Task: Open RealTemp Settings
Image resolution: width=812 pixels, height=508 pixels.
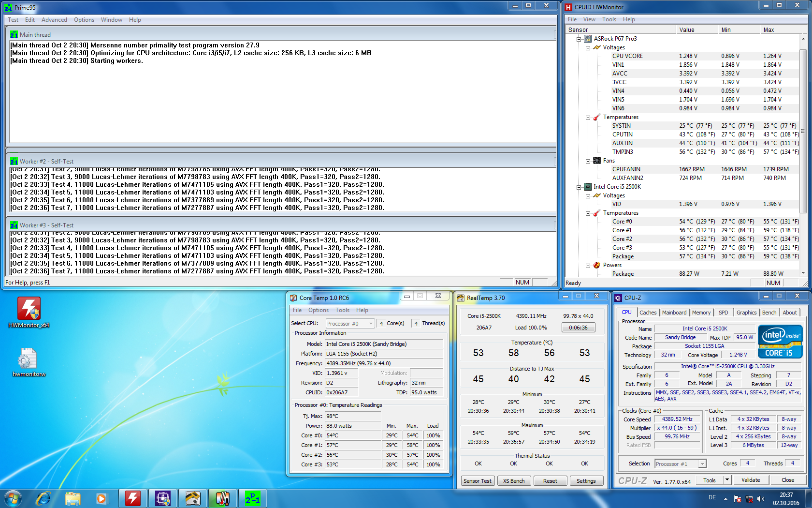Action: point(586,481)
